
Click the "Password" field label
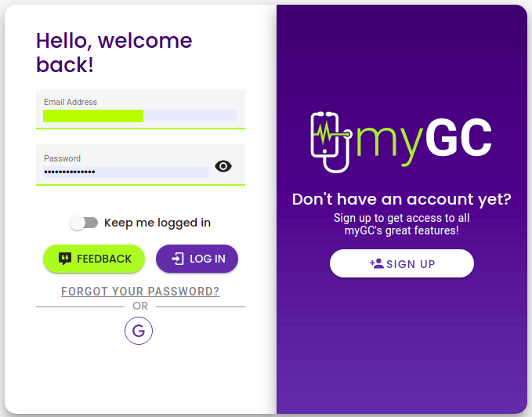(x=62, y=158)
